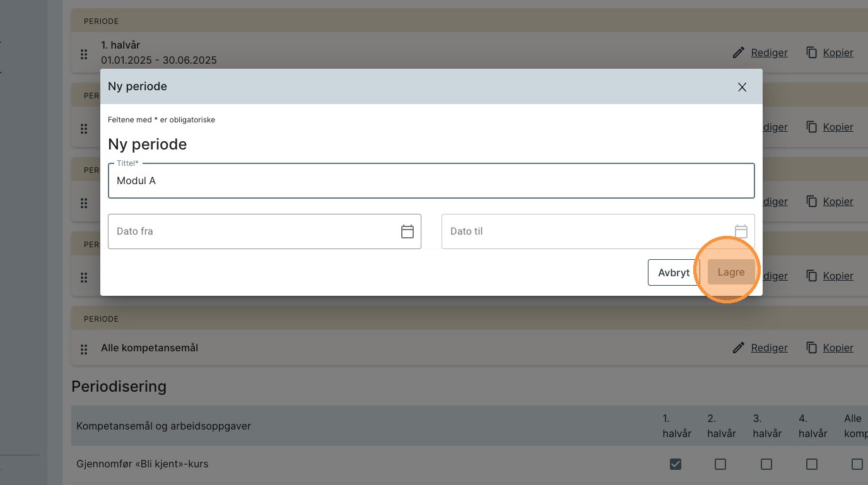The image size is (868, 485).
Task: Click the copy icon for 1. halvår
Action: [x=812, y=53]
